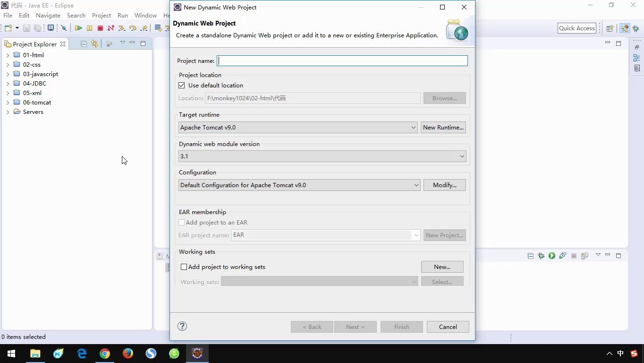Image resolution: width=644 pixels, height=363 pixels.
Task: Open Dynamic web module version dropdown
Action: (322, 156)
